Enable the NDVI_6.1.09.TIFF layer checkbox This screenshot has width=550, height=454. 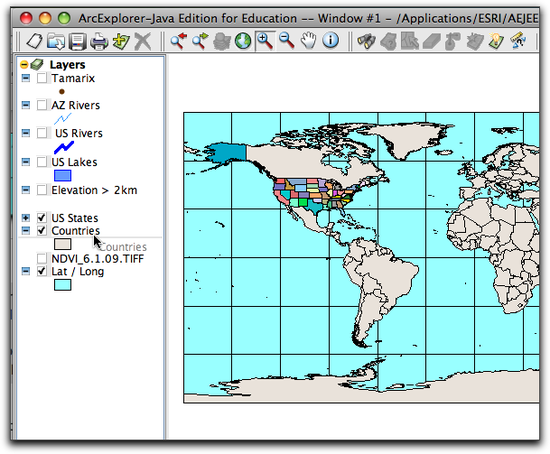point(42,259)
